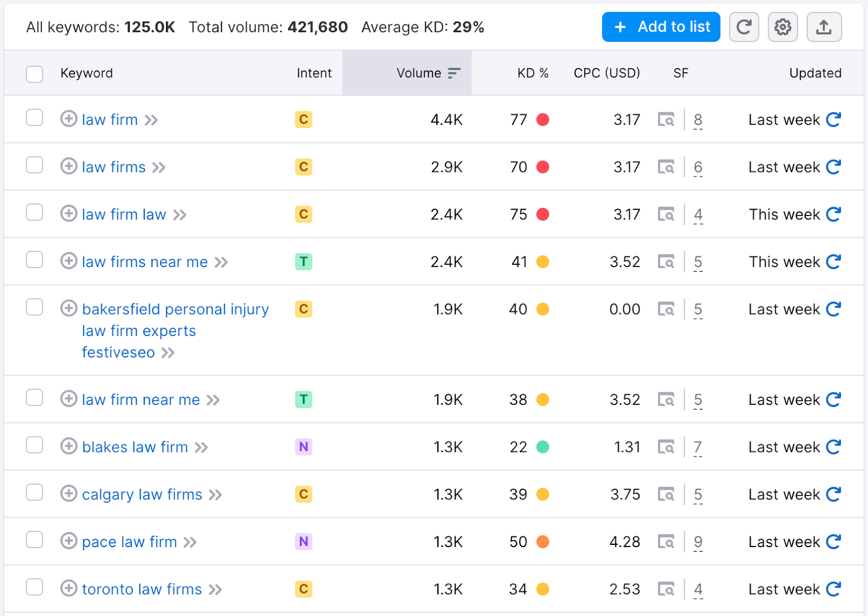Refresh the 'law firm law' row update icon
868x616 pixels.
click(x=833, y=214)
